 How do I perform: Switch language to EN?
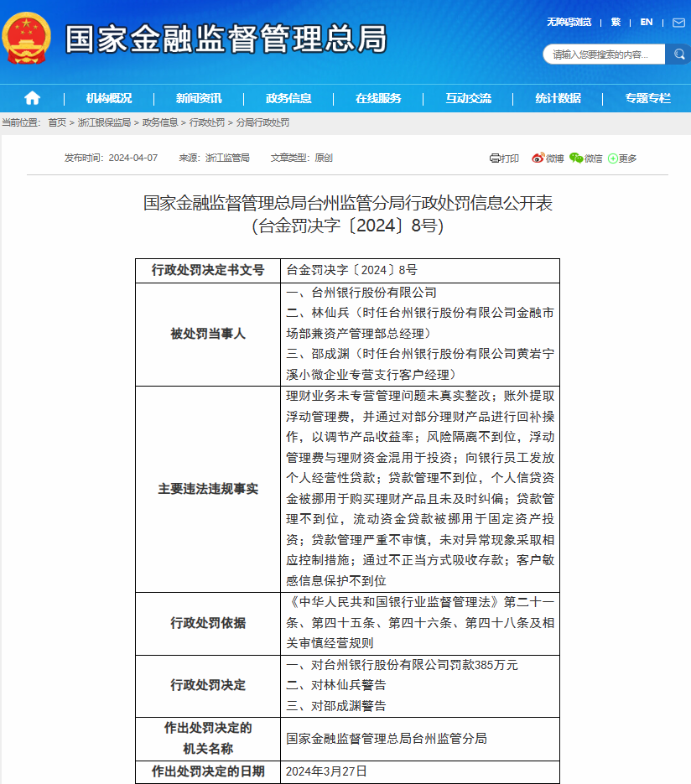click(x=646, y=22)
